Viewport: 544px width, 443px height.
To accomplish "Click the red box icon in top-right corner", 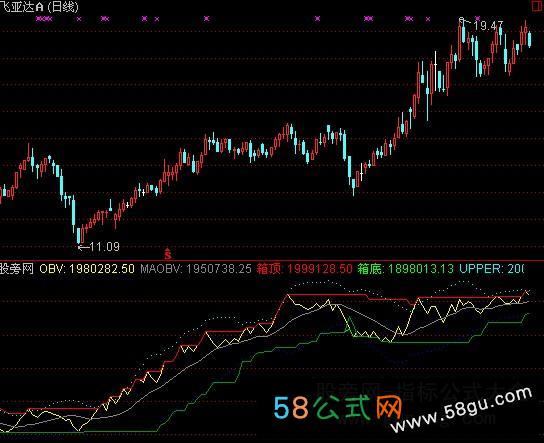I will click(x=538, y=6).
